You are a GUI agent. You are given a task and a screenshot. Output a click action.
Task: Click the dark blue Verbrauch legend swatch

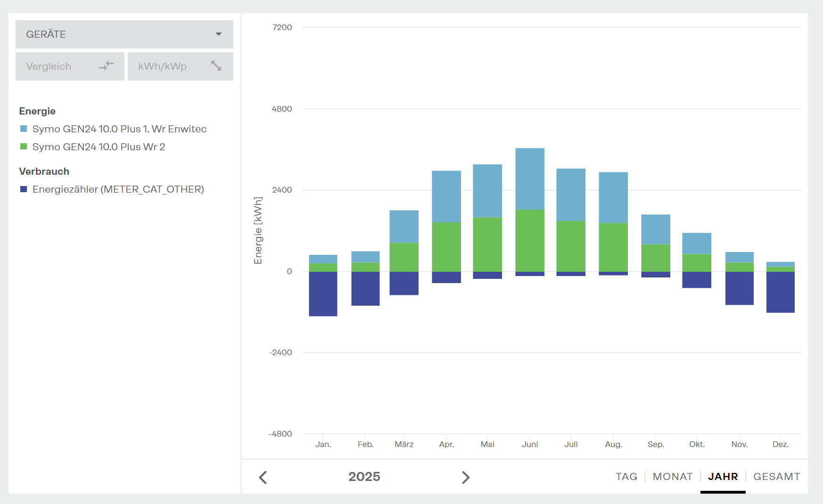[24, 189]
